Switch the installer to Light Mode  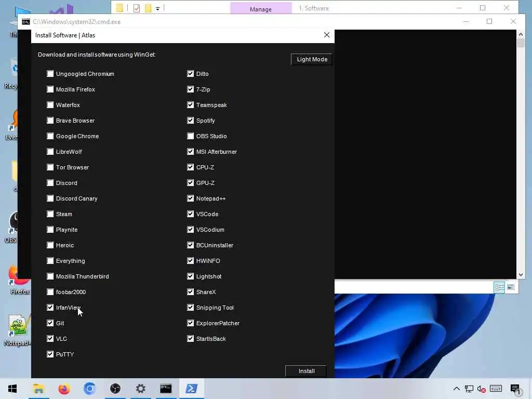(x=312, y=59)
